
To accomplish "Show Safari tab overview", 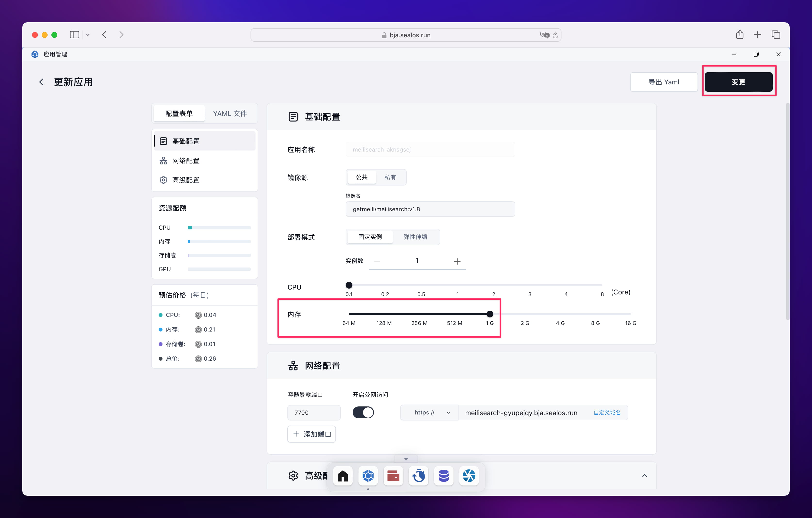I will [776, 35].
